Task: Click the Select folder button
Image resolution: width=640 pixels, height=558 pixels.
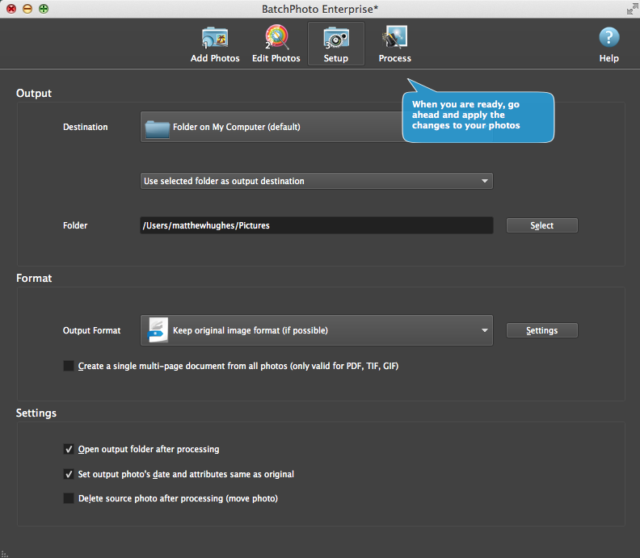Action: (541, 226)
